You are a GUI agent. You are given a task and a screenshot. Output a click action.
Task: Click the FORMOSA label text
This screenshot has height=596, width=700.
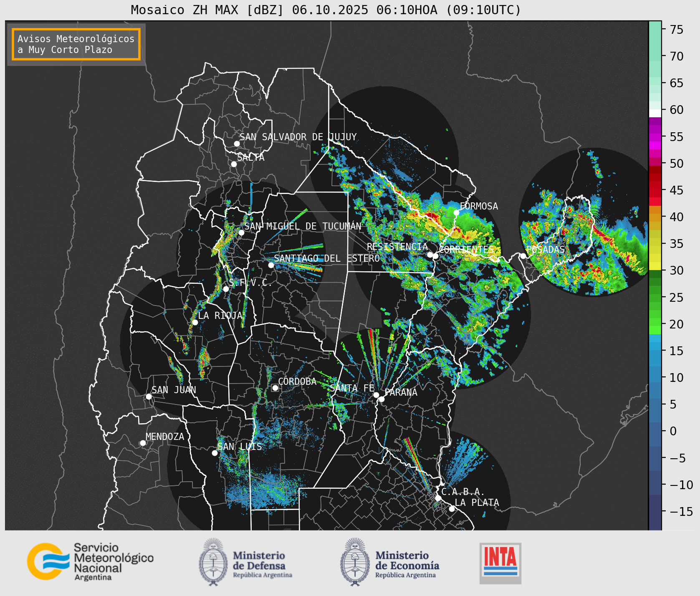479,206
